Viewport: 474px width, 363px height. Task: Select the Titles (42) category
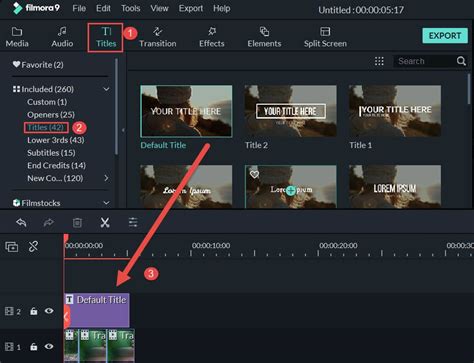pos(46,127)
